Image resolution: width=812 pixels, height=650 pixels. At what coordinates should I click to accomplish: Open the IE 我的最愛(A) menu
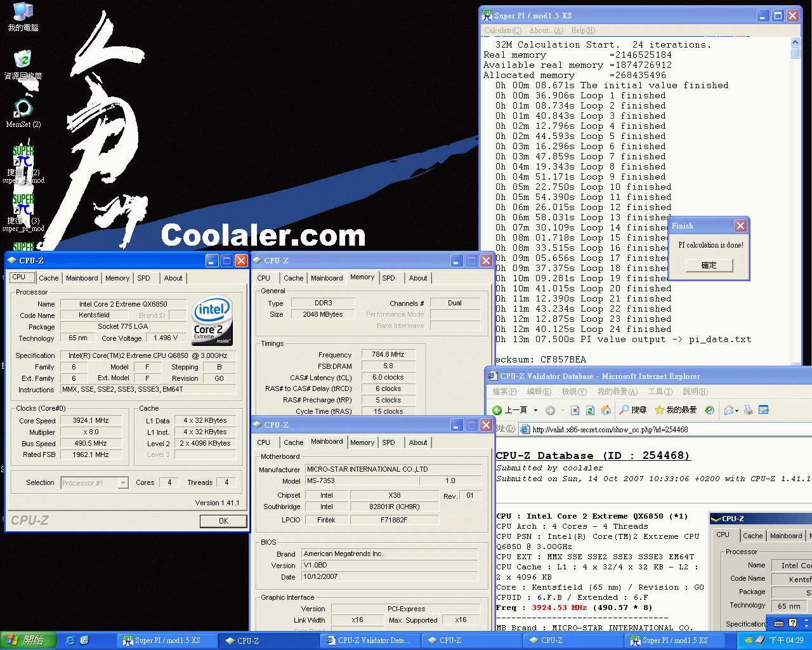click(x=617, y=392)
